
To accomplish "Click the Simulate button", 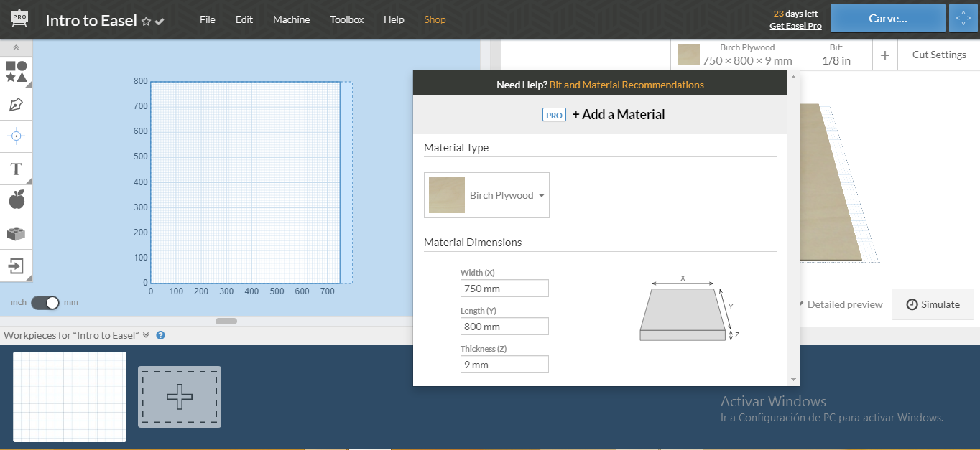I will (x=933, y=304).
